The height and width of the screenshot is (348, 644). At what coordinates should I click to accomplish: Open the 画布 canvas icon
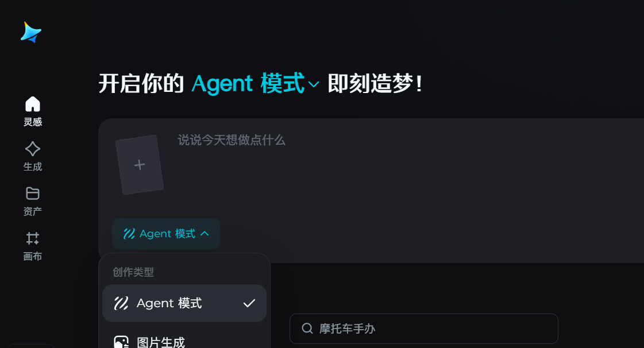pos(32,238)
